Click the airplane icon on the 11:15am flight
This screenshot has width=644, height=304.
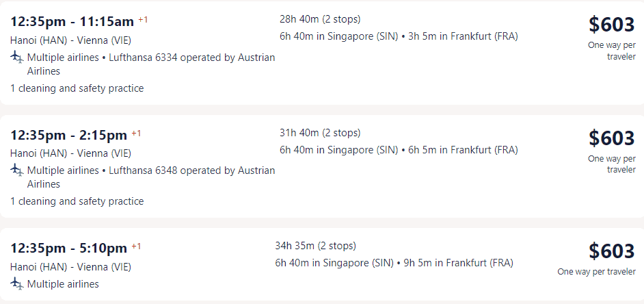pyautogui.click(x=17, y=58)
